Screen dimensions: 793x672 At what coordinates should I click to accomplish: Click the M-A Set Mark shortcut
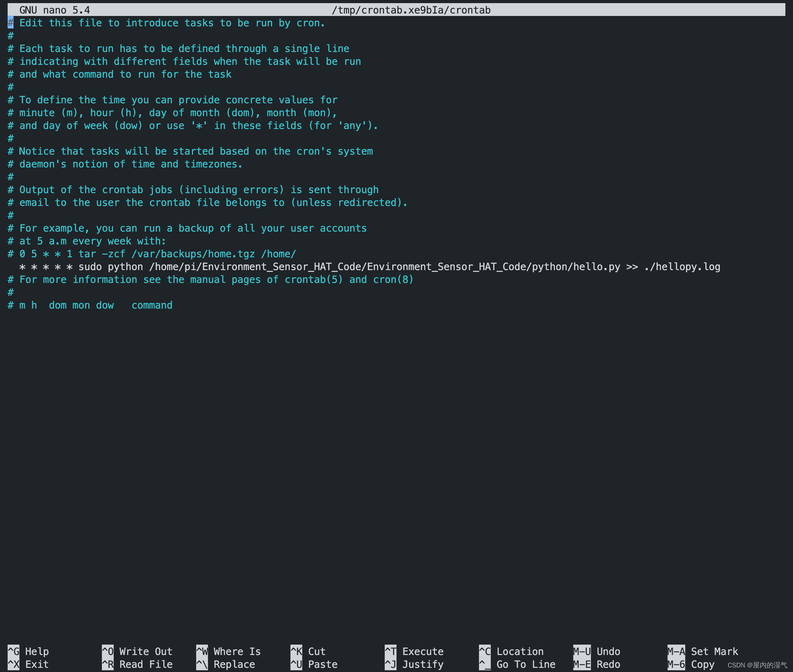pyautogui.click(x=703, y=652)
